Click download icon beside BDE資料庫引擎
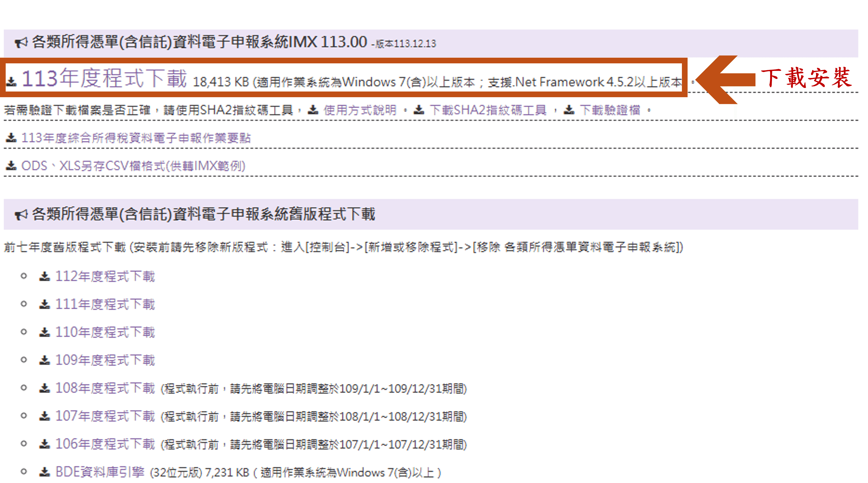This screenshot has width=868, height=483. tap(44, 472)
